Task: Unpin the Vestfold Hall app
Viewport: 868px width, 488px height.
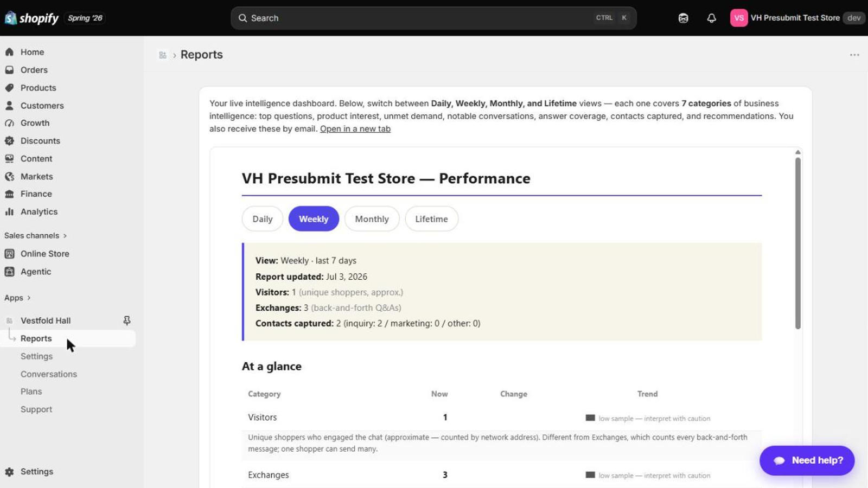Action: (x=126, y=320)
